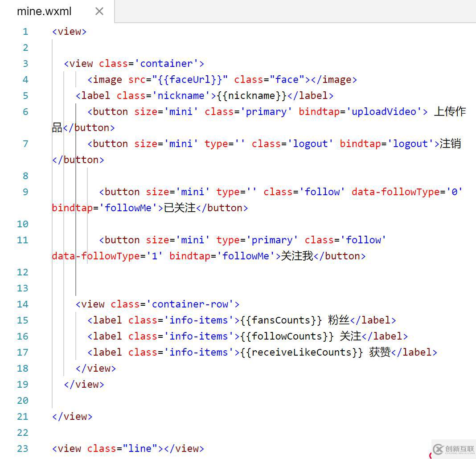Screen dimensions: 476x459
Task: Click line number 23 in gutter
Action: click(x=23, y=449)
